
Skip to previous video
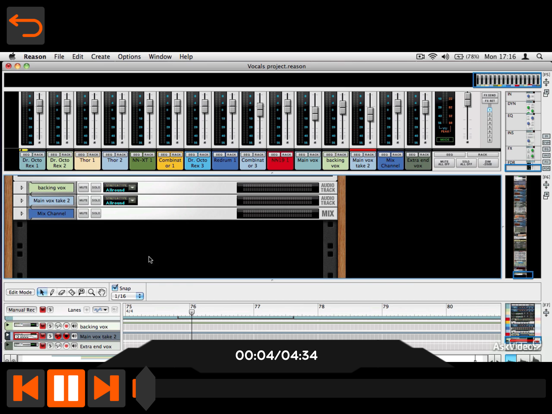pos(26,388)
